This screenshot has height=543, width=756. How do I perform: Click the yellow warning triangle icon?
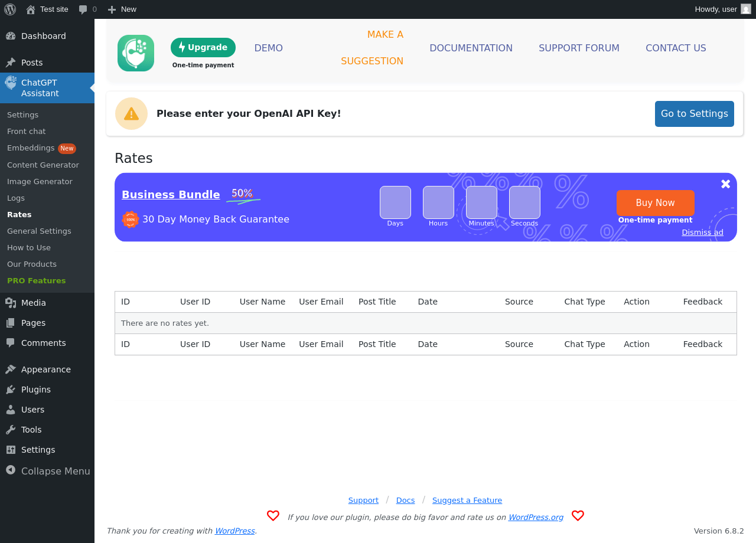coord(131,113)
